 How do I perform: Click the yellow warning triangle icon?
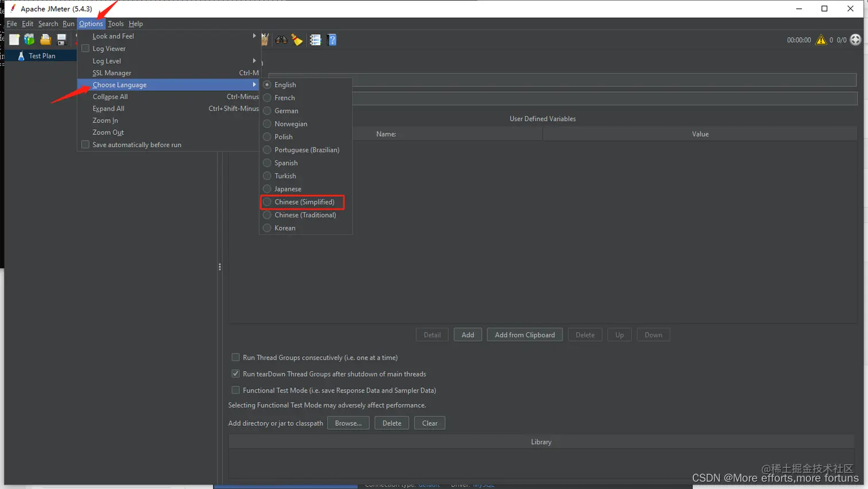pyautogui.click(x=821, y=40)
